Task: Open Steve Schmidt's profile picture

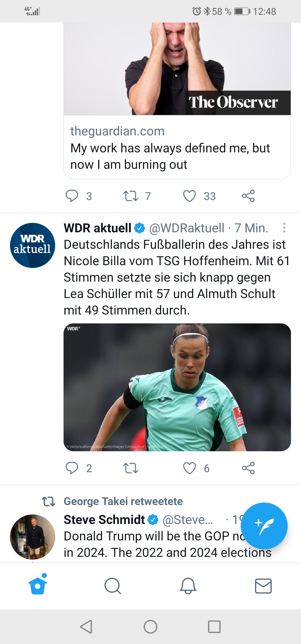Action: click(x=33, y=537)
